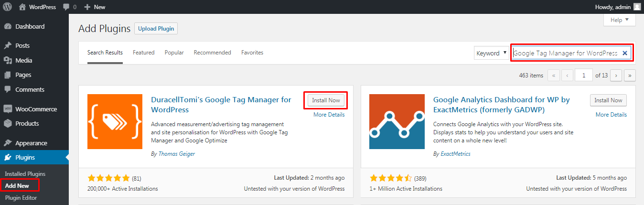Switch to Search Results tab
This screenshot has height=205, width=644.
point(105,53)
